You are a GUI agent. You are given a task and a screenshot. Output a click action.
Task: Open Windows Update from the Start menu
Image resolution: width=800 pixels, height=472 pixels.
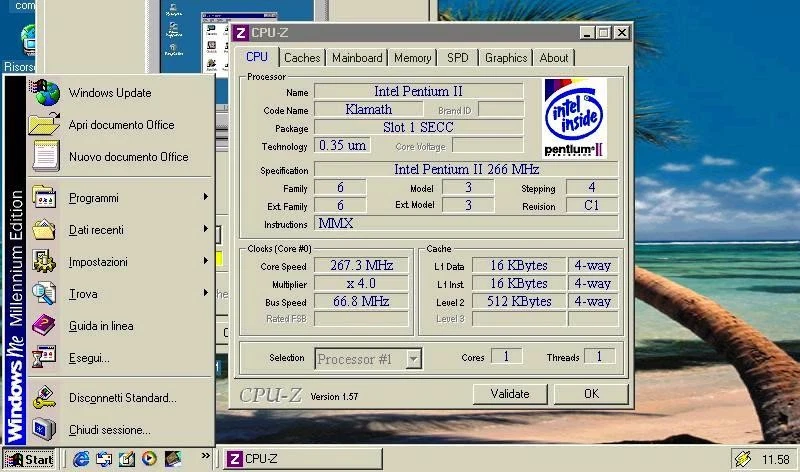(x=120, y=93)
